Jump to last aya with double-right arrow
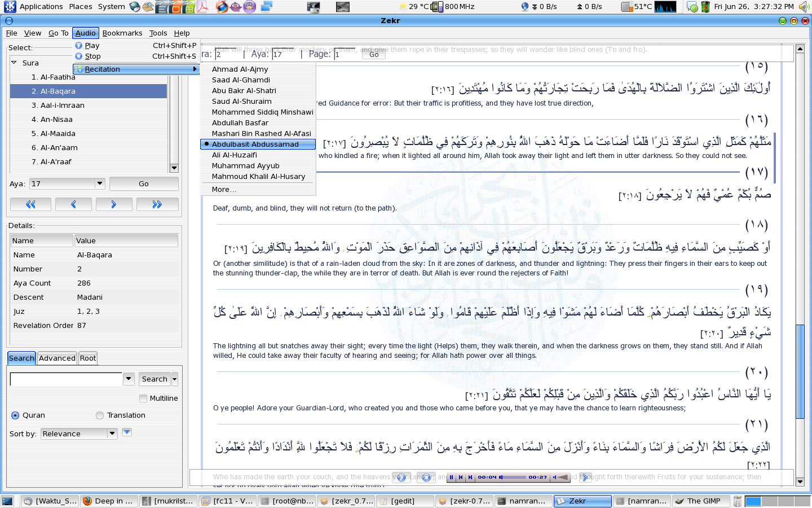 157,204
